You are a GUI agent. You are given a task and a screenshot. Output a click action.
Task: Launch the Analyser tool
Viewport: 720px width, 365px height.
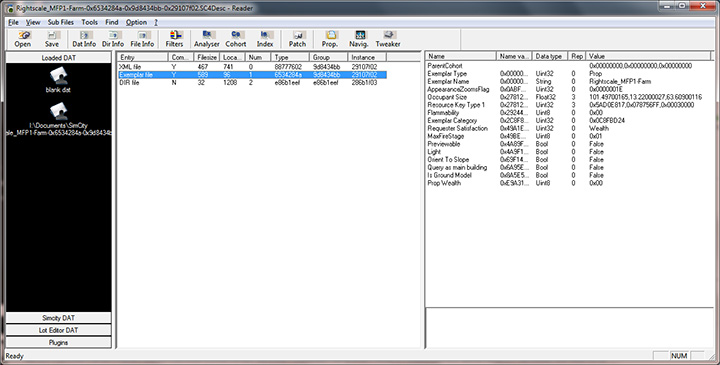[207, 39]
